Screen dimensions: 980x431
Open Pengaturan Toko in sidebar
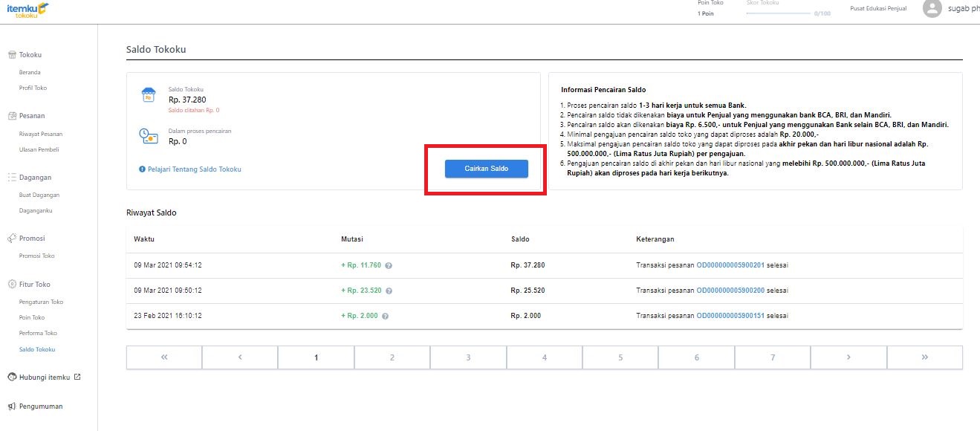coord(41,302)
